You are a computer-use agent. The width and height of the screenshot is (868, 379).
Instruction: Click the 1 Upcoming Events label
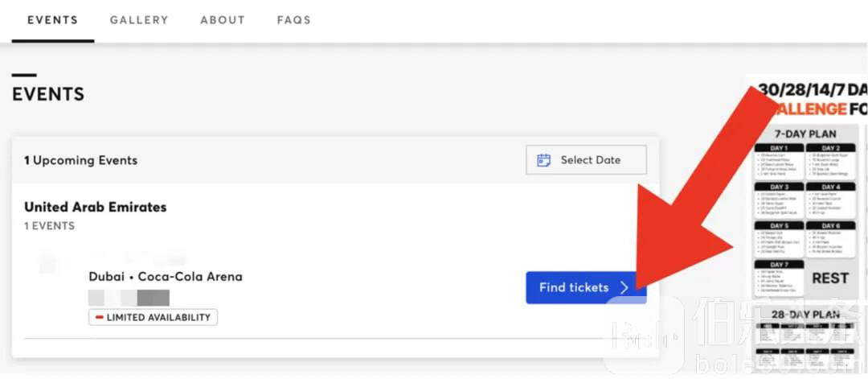[x=81, y=161]
